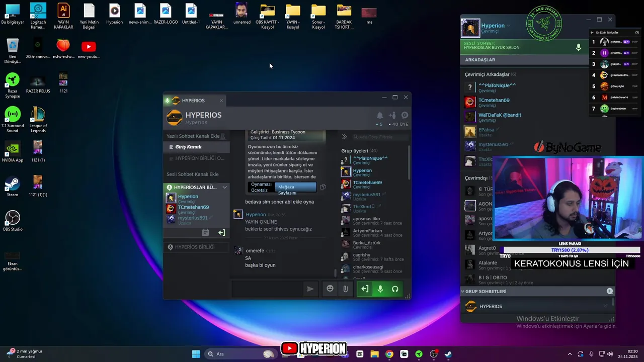Click copy icon next to Mağaza Sayfasını
The width and height of the screenshot is (644, 362).
click(x=323, y=187)
